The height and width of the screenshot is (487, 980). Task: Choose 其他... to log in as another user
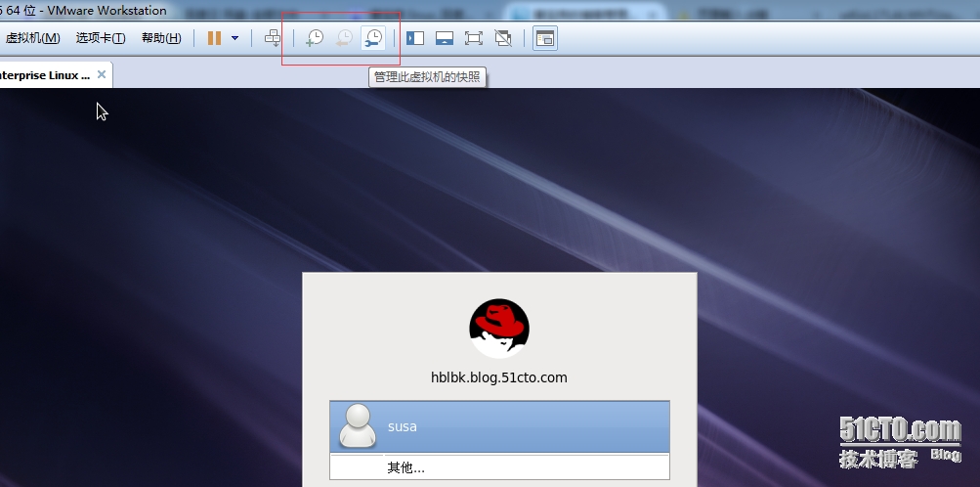pyautogui.click(x=499, y=467)
